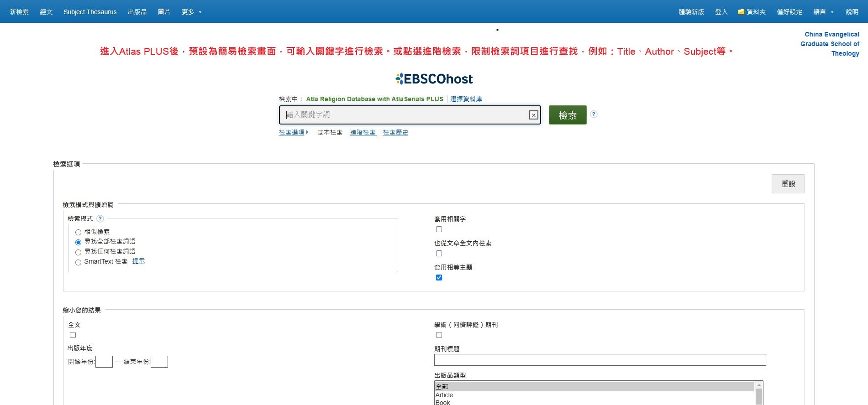Screen dimensions: 868x405
Task: Select Book in 出版品類型 list
Action: point(594,402)
